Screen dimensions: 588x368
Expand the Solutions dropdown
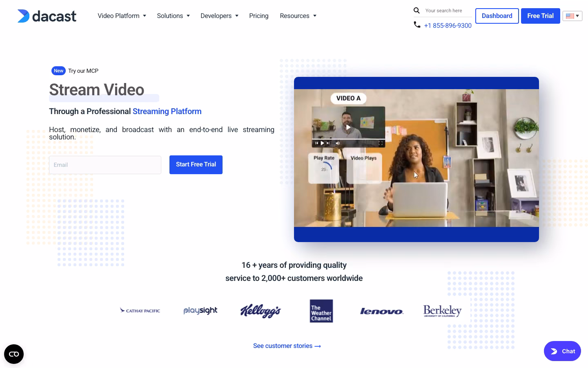[173, 16]
